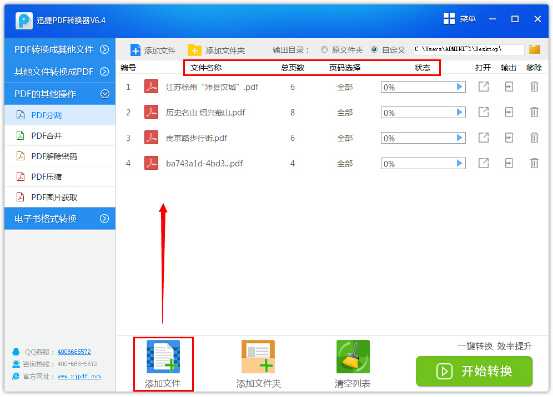Screen dimensions: 553x397
Task: Click output folder icon for row 1
Action: click(x=509, y=87)
